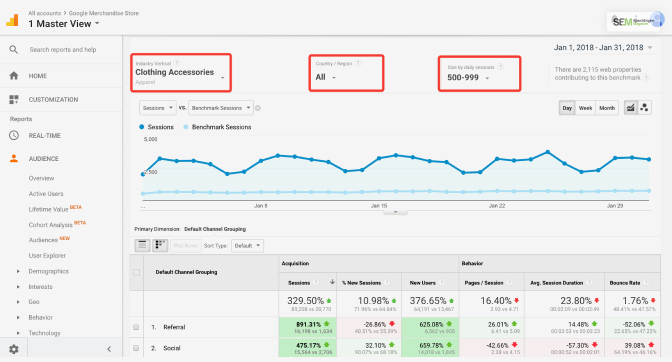Viewport: 672px width, 362px height.
Task: Collapse the sidebar with the chevron arrow
Action: 109,349
